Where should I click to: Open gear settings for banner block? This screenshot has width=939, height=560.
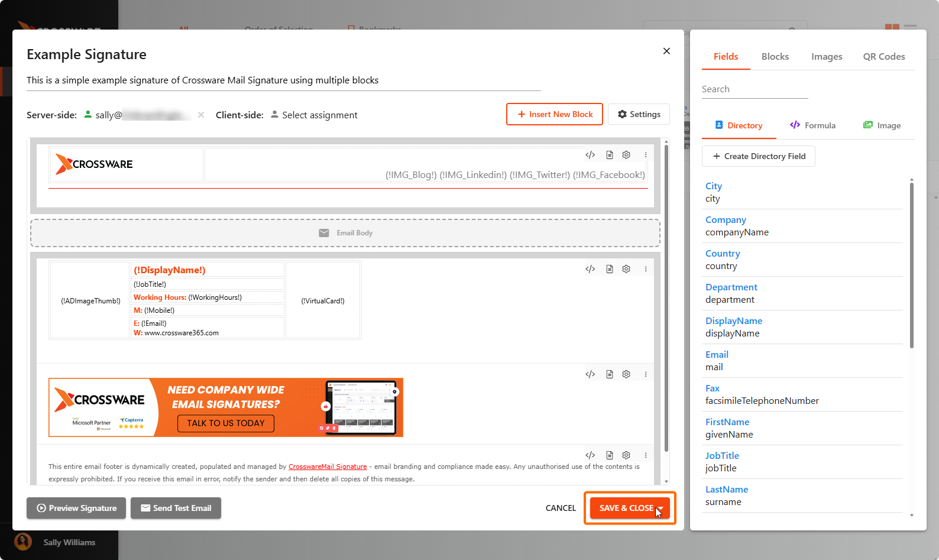626,374
